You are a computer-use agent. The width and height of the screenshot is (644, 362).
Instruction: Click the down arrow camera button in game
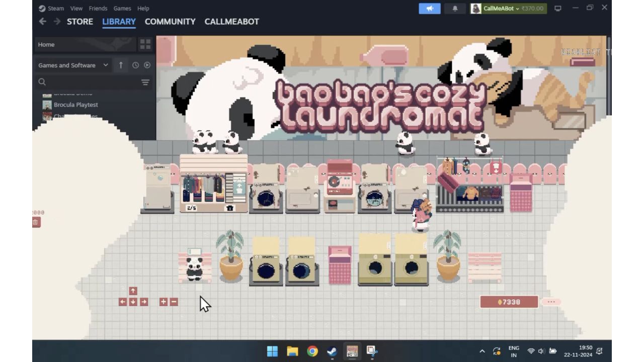tap(133, 302)
